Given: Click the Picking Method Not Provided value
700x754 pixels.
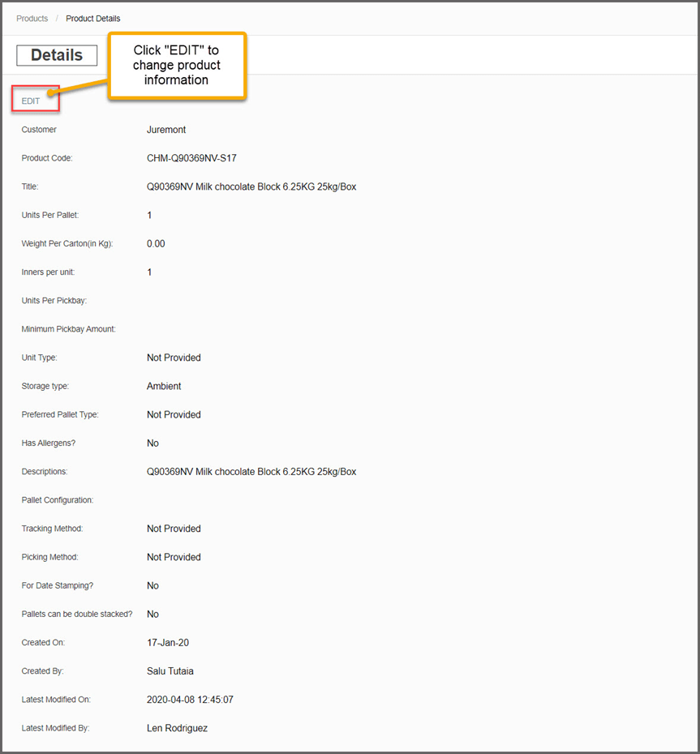Looking at the screenshot, I should pyautogui.click(x=174, y=557).
